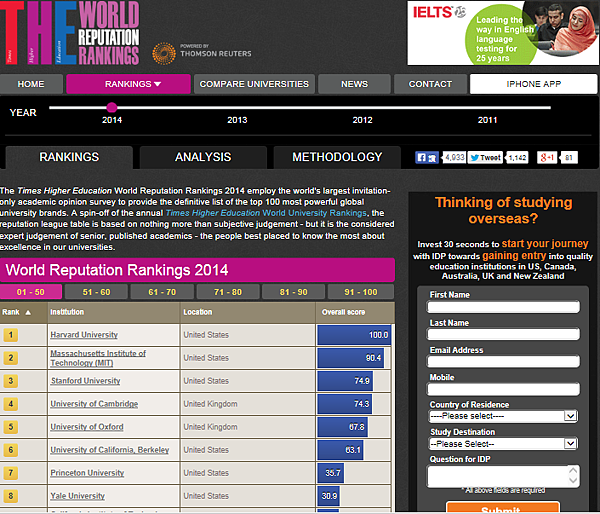Viewport: 600px width, 514px height.
Task: Click Google plus count 81
Action: tap(569, 157)
